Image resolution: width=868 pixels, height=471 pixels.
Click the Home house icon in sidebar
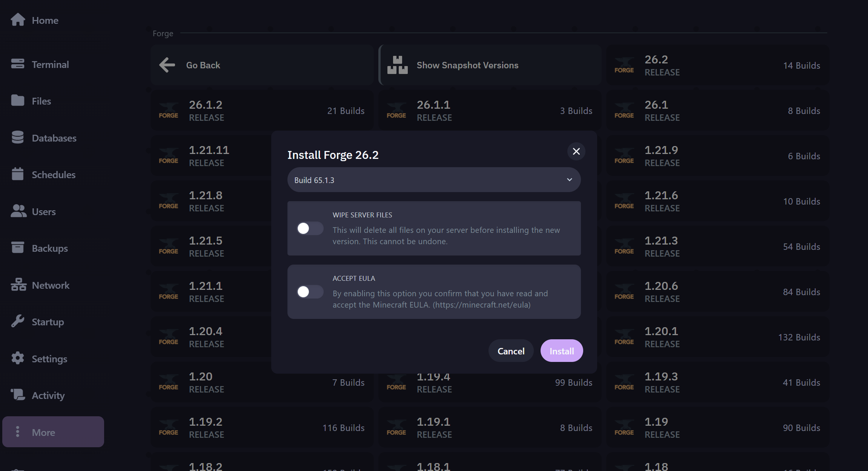pos(18,20)
